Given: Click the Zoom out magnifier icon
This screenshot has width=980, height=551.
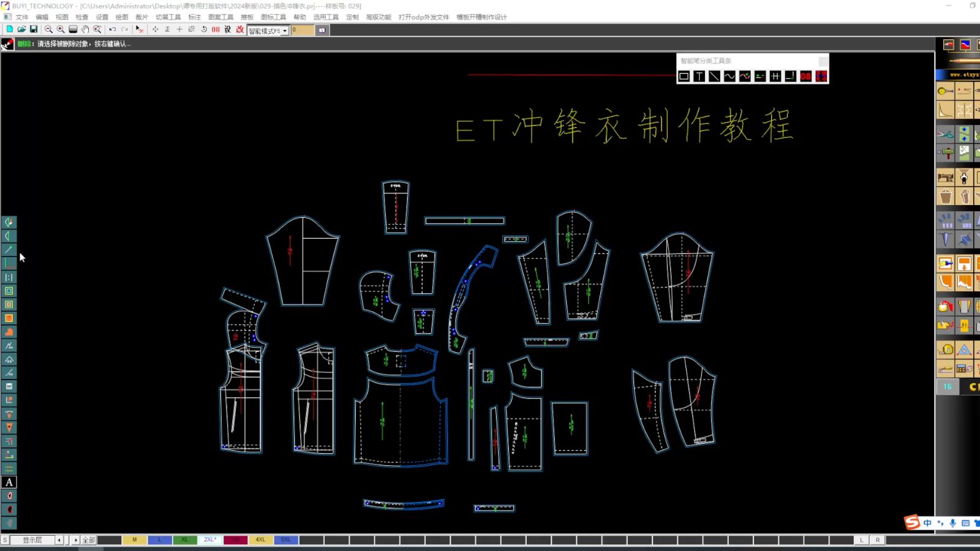Looking at the screenshot, I should coord(48,29).
